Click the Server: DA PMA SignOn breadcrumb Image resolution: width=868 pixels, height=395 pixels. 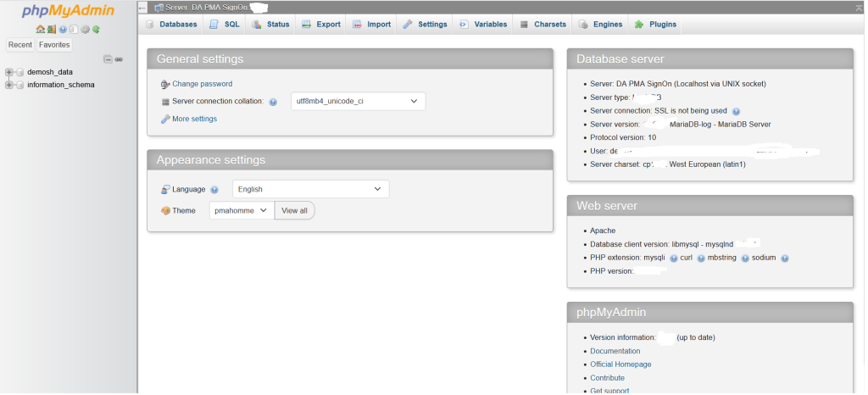coord(206,8)
